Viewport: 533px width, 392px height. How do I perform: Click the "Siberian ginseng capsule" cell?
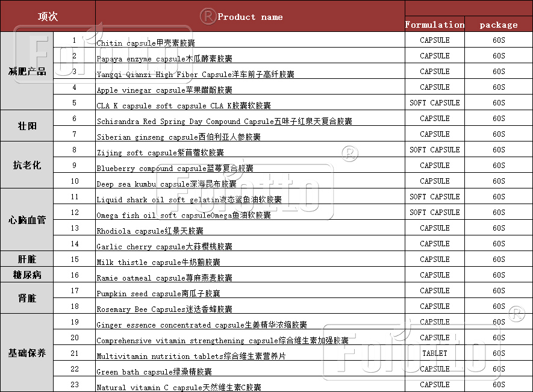tap(250, 134)
